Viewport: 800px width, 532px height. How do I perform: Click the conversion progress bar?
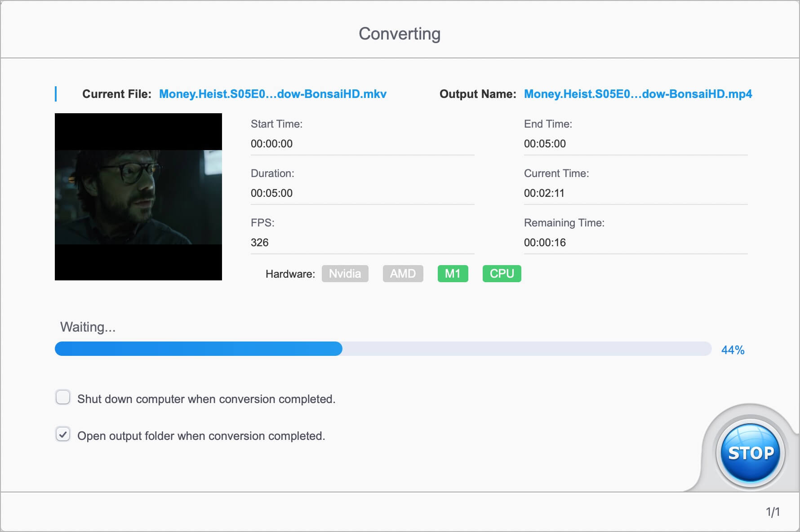pyautogui.click(x=383, y=349)
